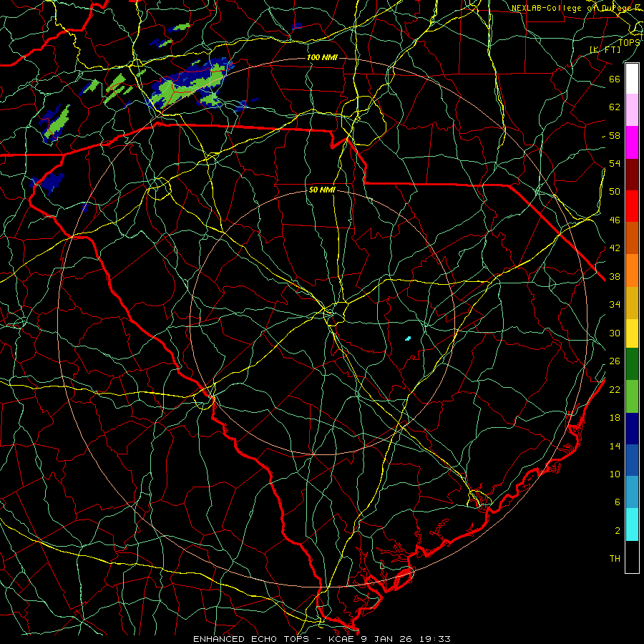Image resolution: width=644 pixels, height=644 pixels.
Task: Pick the cyan legend color band
Action: (632, 525)
